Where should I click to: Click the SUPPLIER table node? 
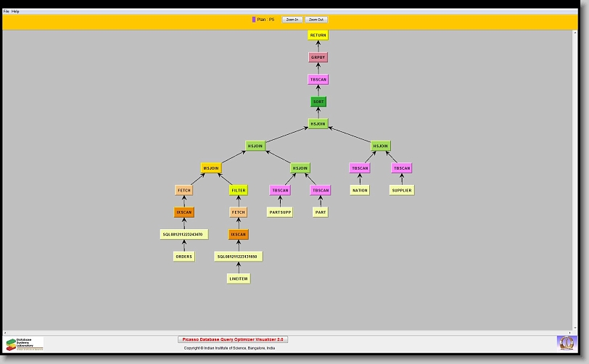pyautogui.click(x=402, y=190)
